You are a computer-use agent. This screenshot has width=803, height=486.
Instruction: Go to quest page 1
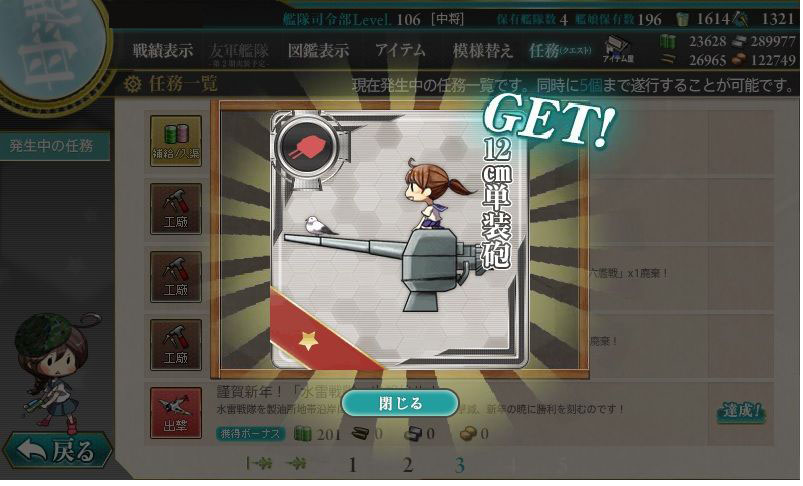coord(352,465)
